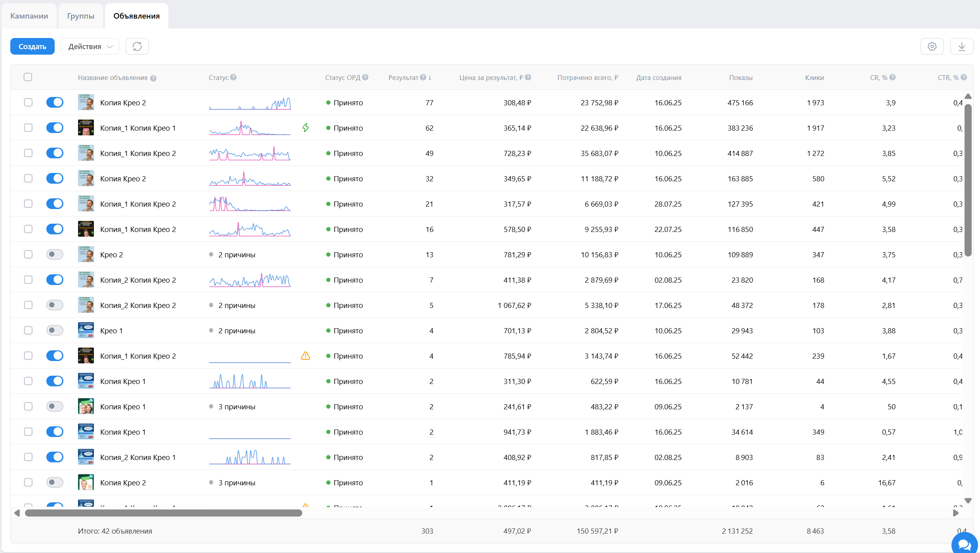Disable the first Копия Крео 2 toggle
Image resolution: width=980 pixels, height=553 pixels.
click(55, 103)
